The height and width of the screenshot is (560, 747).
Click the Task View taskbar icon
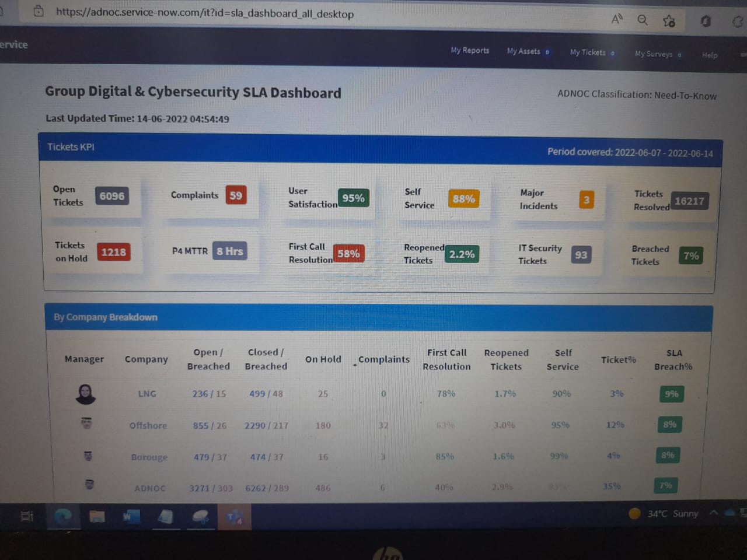pos(27,516)
